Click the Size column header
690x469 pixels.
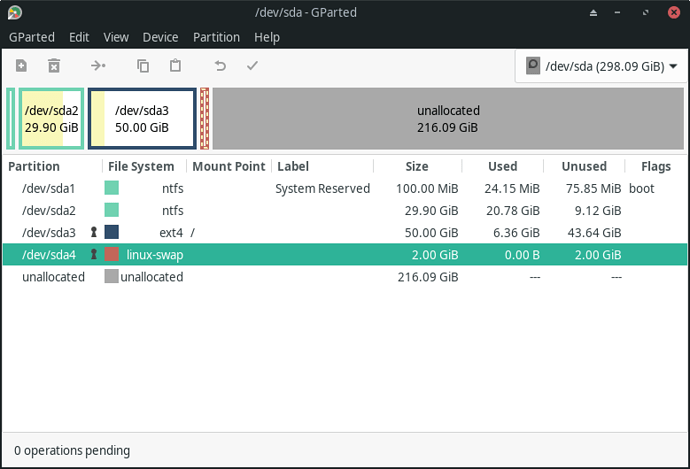416,166
